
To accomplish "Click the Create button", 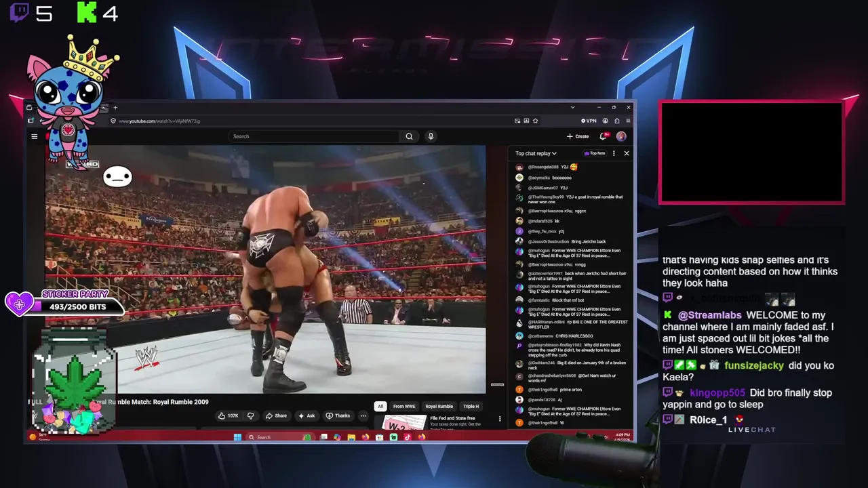I will coord(578,136).
